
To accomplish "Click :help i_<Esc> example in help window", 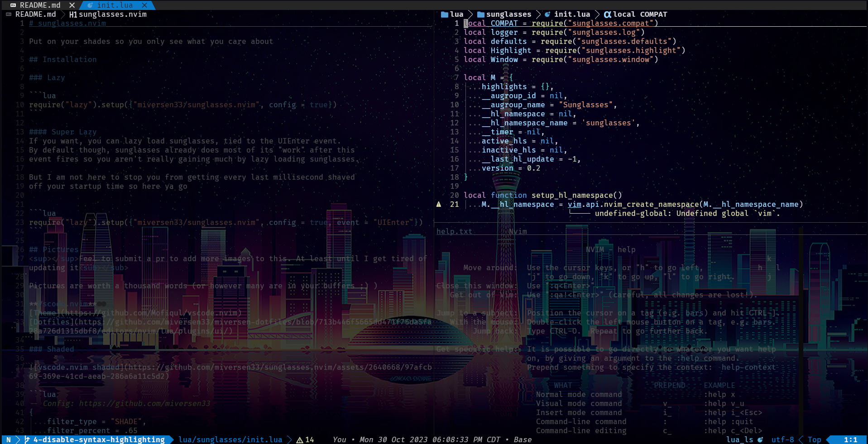I will [x=733, y=412].
